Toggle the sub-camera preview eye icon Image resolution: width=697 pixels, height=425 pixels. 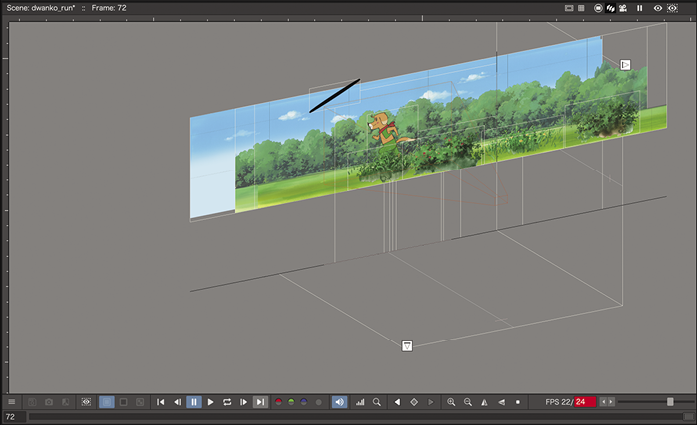[x=673, y=8]
